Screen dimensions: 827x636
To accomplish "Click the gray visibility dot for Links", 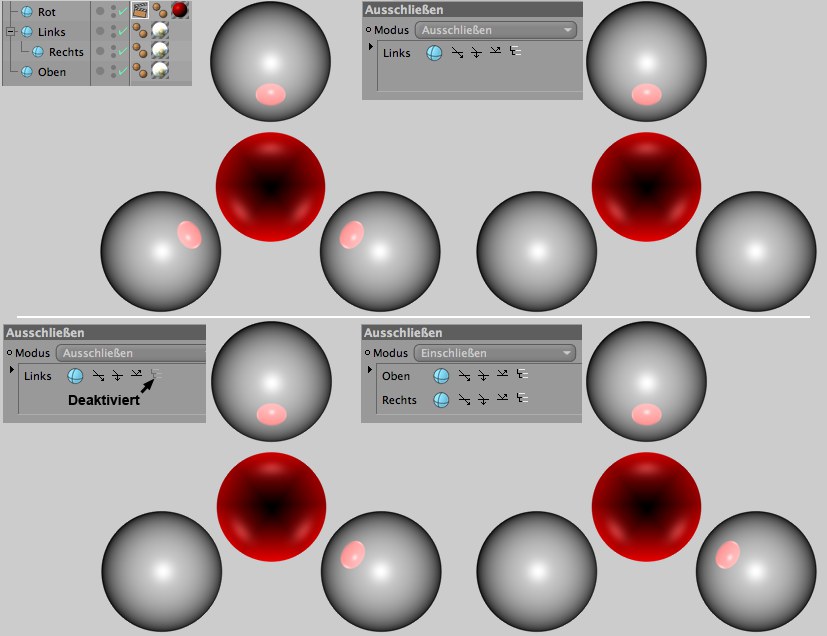I will point(100,32).
